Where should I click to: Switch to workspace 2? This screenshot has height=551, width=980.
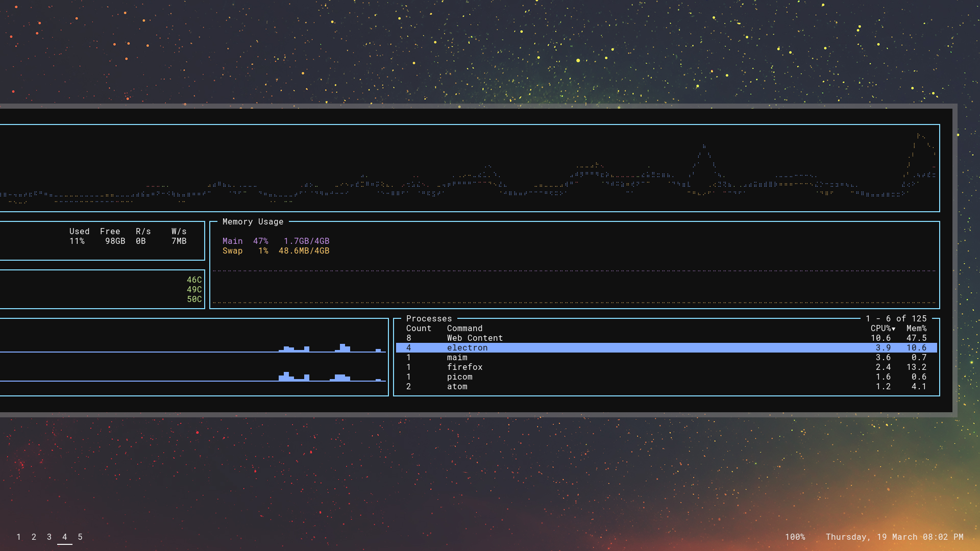point(34,537)
